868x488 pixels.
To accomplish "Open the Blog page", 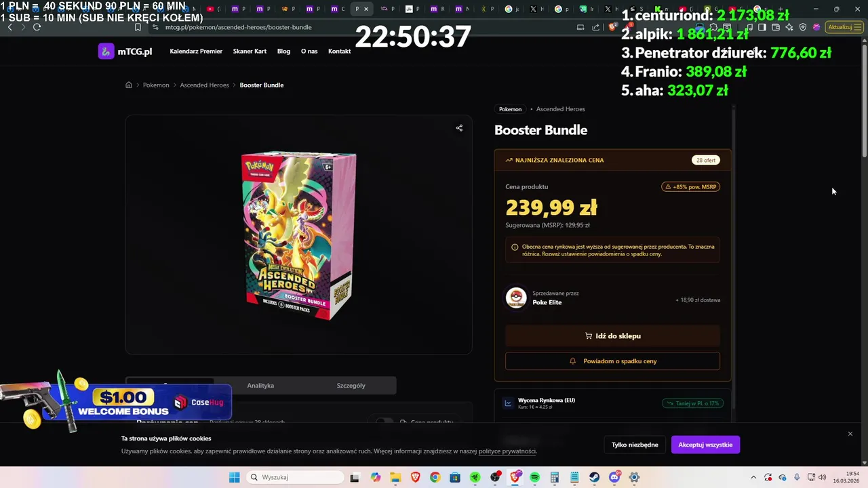I will (x=283, y=52).
